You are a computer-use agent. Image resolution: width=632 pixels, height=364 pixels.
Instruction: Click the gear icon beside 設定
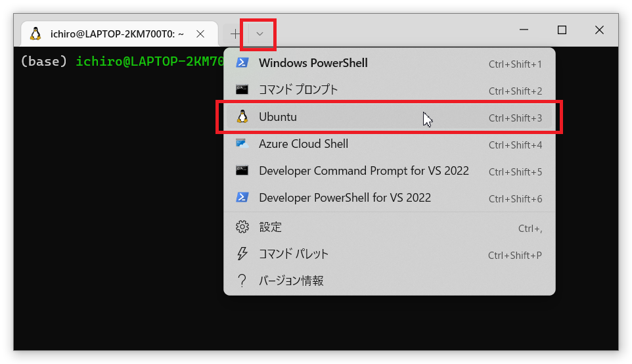[x=242, y=227]
